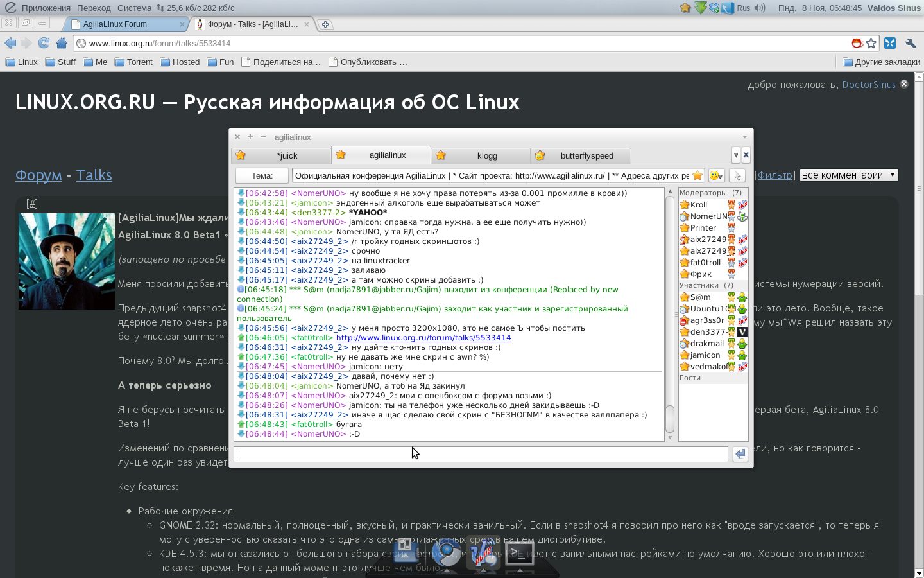This screenshot has height=578, width=924.
Task: Open linux.org.ru forum link in chat
Action: click(x=424, y=338)
